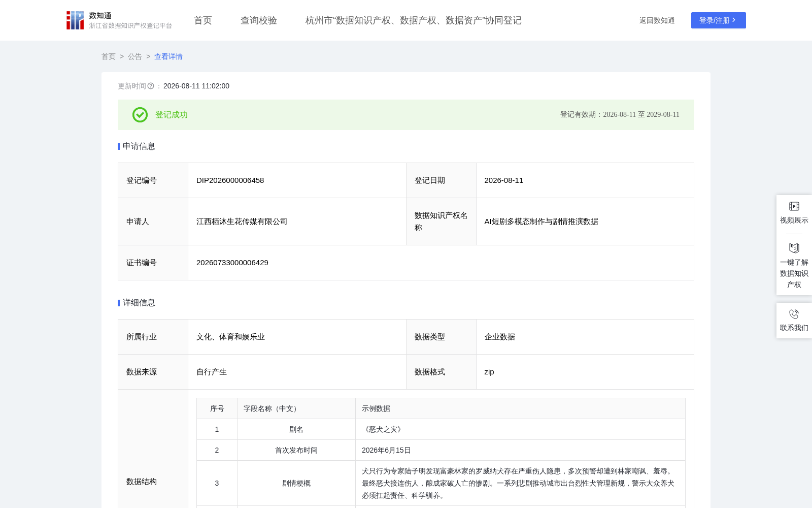Click the 序号 column header
Viewport: 812px width, 508px height.
(217, 408)
